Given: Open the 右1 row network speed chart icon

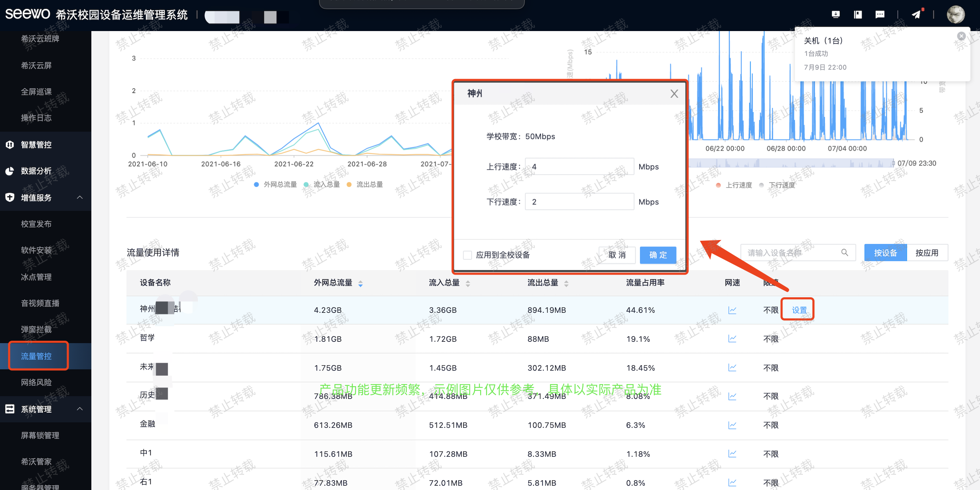Looking at the screenshot, I should click(x=732, y=482).
